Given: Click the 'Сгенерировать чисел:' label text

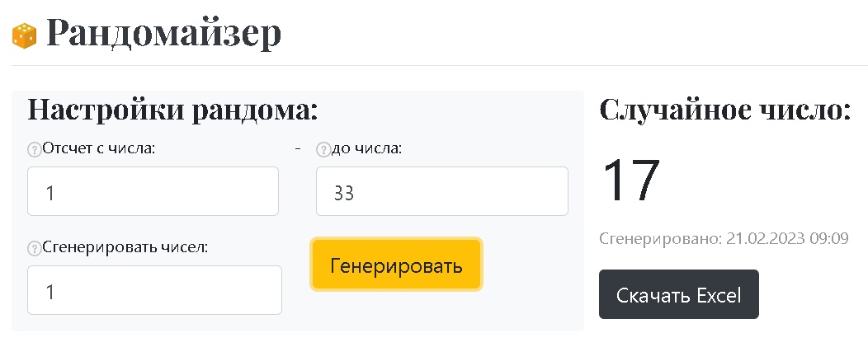Looking at the screenshot, I should click(125, 247).
